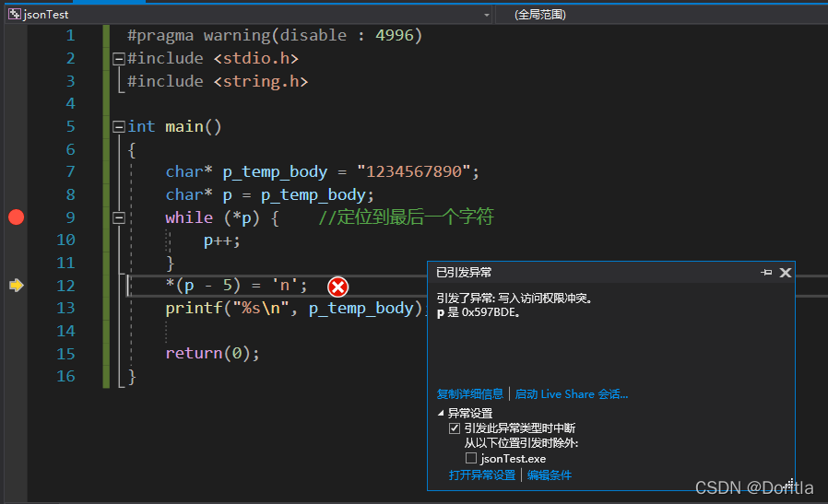The image size is (828, 504).
Task: Click line number 14 in the gutter
Action: pos(66,331)
